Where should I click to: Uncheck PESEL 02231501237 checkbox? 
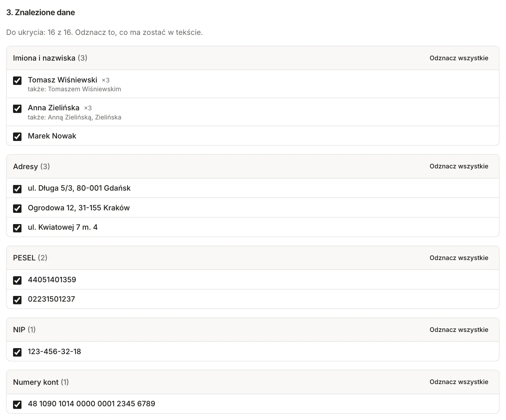17,300
